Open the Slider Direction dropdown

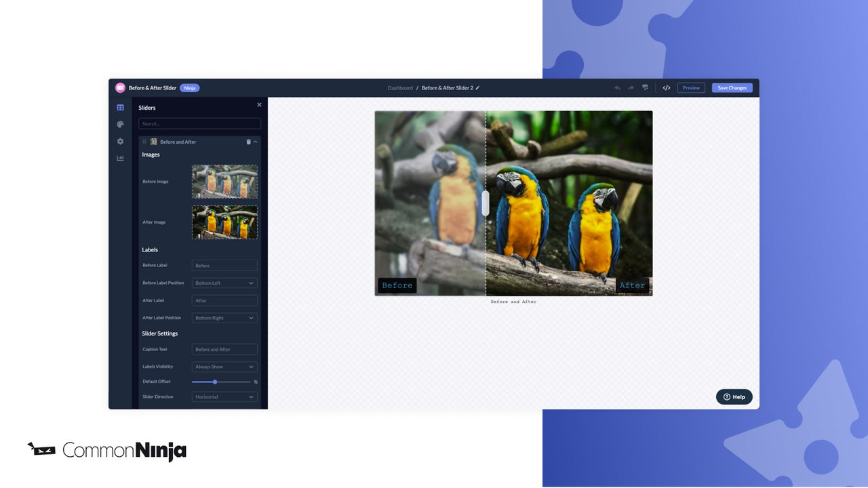coord(224,396)
